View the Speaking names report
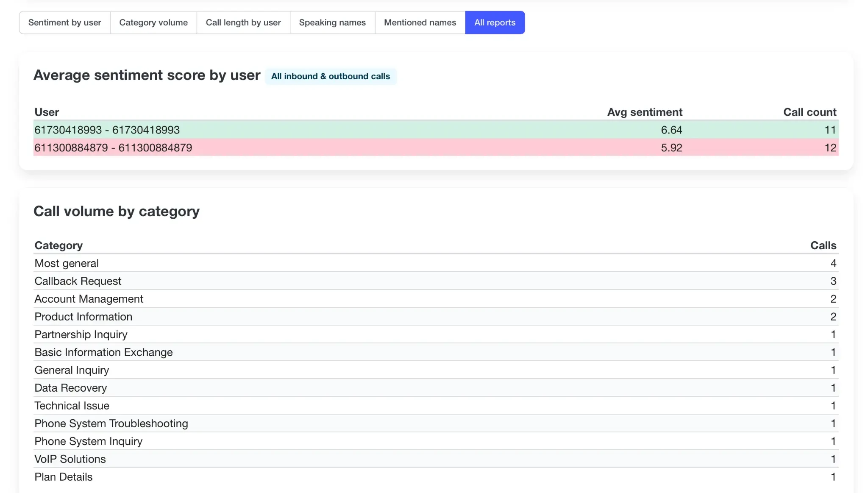Screen dimensions: 868x493 point(332,22)
